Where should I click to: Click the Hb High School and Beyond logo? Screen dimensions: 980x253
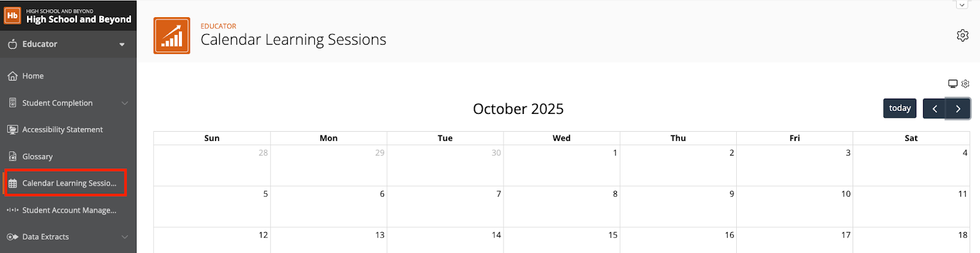click(13, 15)
